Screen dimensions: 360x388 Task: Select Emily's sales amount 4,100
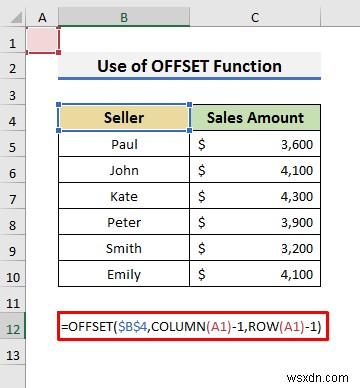coord(255,274)
